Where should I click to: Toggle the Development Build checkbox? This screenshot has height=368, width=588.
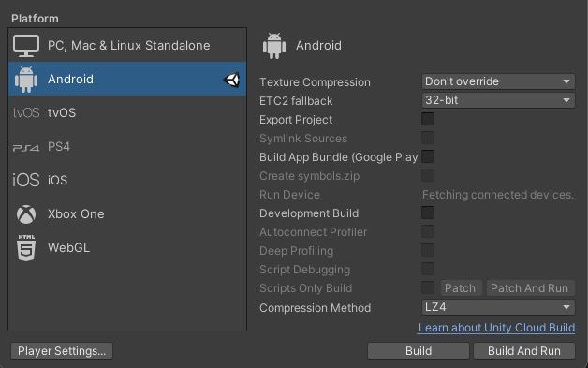pos(428,213)
